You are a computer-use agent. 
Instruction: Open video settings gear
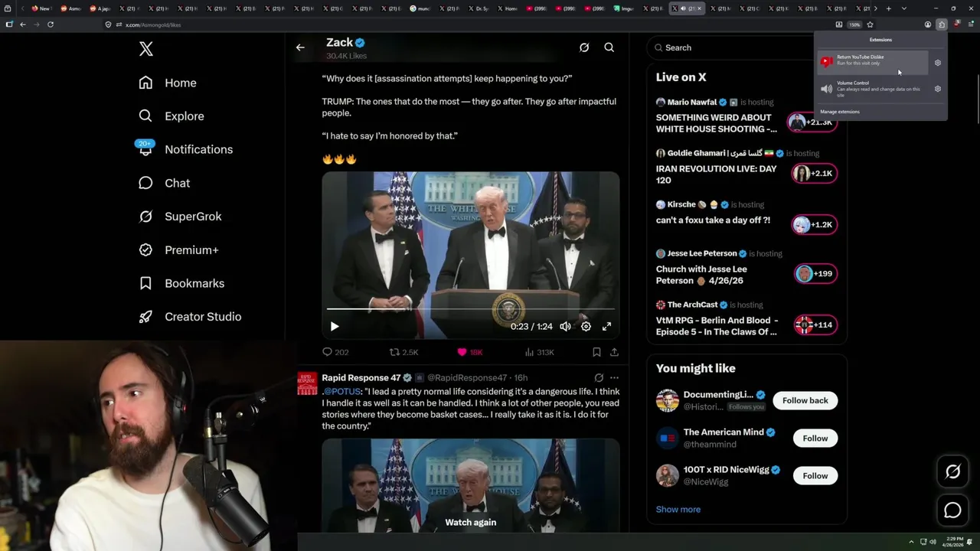[x=586, y=326]
